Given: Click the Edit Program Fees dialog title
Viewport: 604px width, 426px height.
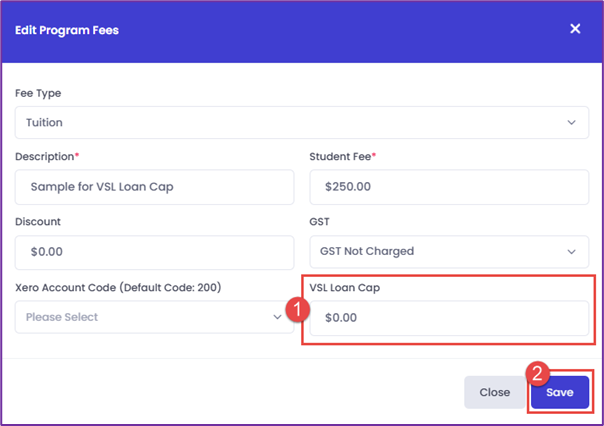Looking at the screenshot, I should point(67,30).
